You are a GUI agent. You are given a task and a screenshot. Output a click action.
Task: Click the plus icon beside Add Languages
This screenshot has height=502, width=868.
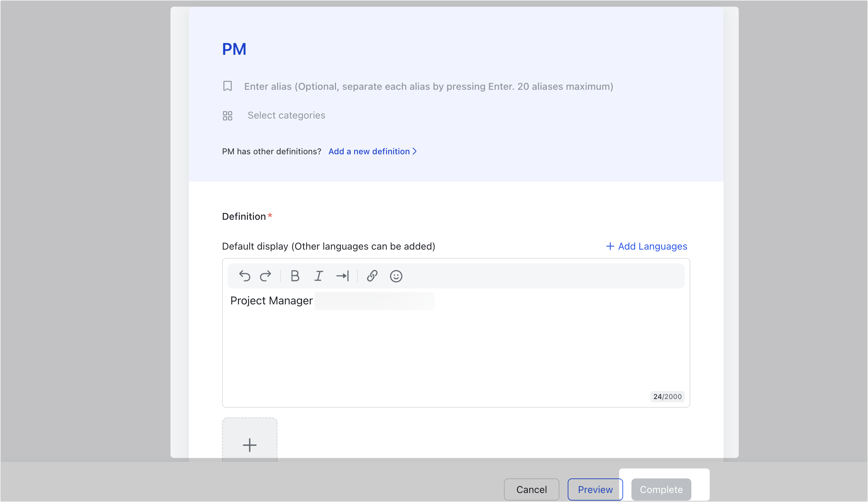pyautogui.click(x=610, y=246)
